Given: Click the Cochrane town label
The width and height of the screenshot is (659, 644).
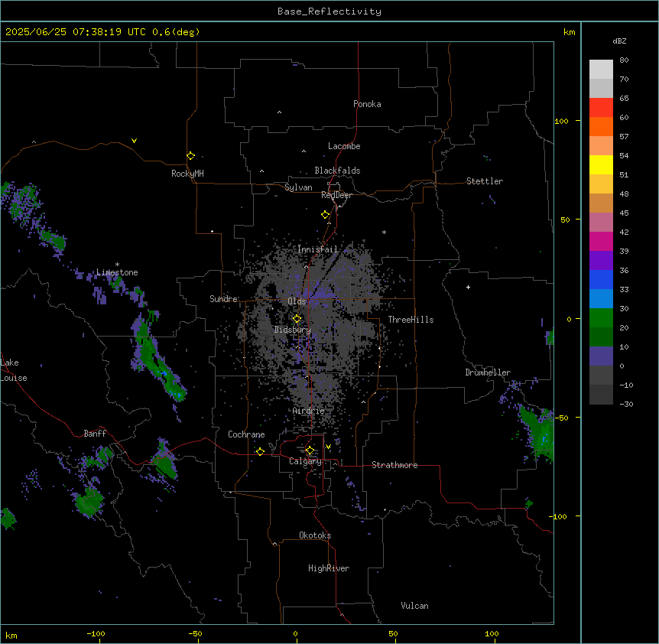Looking at the screenshot, I should click(246, 434).
